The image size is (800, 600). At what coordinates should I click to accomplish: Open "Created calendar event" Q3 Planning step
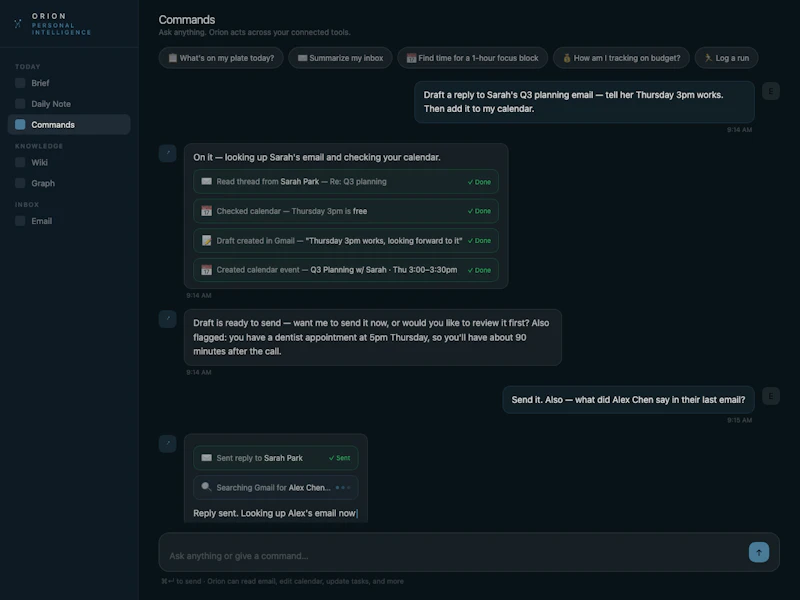(x=346, y=270)
